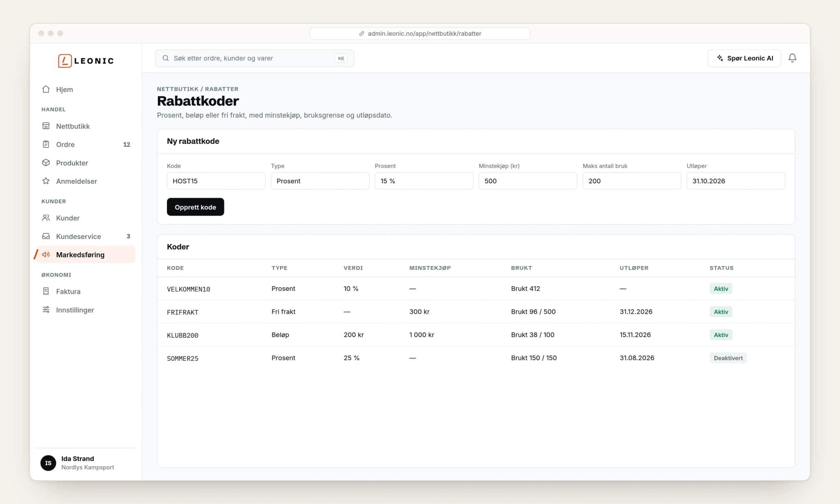Click the UTLØPER column header
The height and width of the screenshot is (504, 840).
pos(634,268)
